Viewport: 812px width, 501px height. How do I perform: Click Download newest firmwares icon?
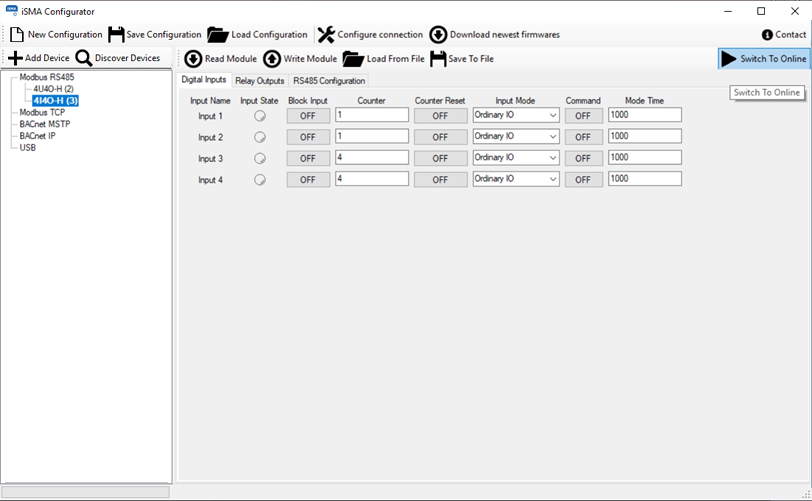tap(438, 35)
